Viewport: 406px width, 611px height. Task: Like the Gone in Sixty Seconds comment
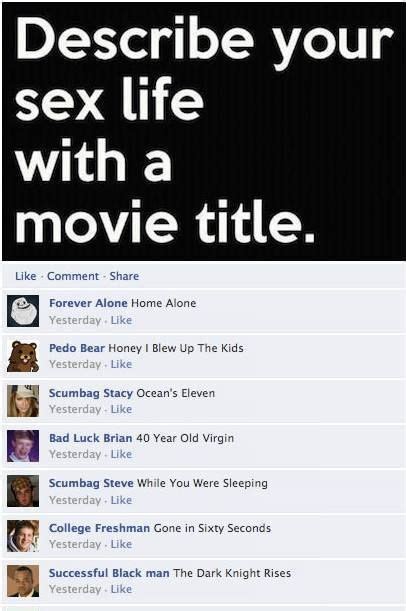[121, 544]
